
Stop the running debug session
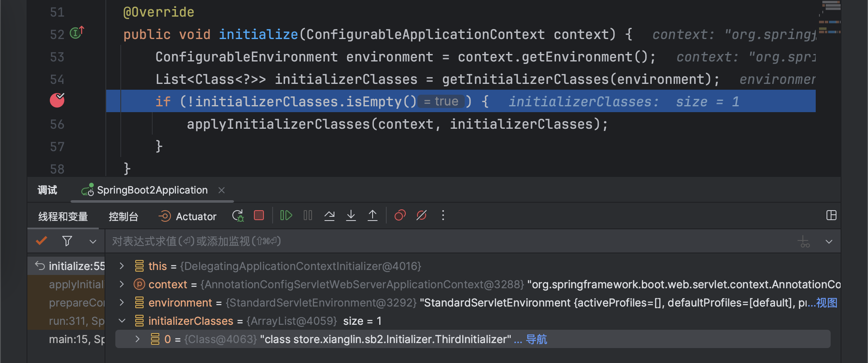259,215
